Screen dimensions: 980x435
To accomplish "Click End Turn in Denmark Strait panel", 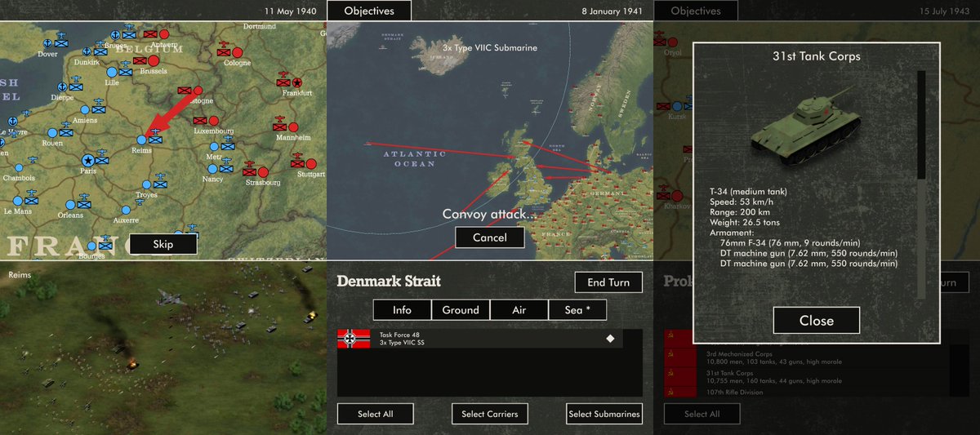I will [608, 282].
